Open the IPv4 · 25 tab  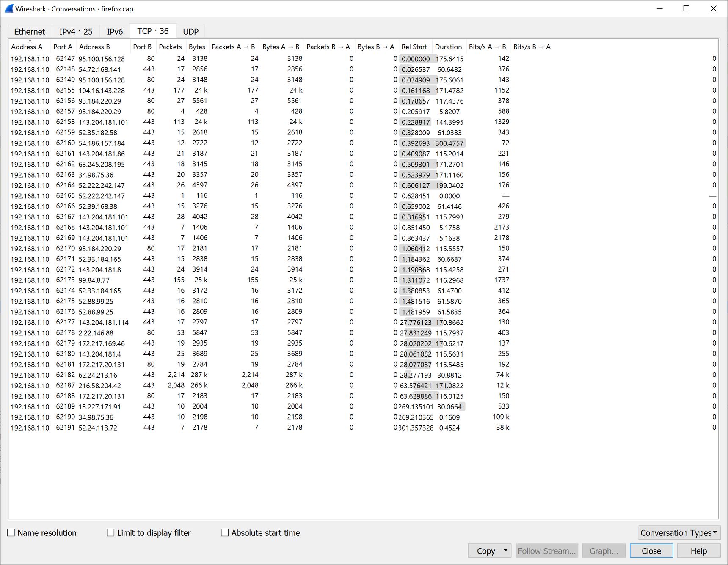click(76, 32)
